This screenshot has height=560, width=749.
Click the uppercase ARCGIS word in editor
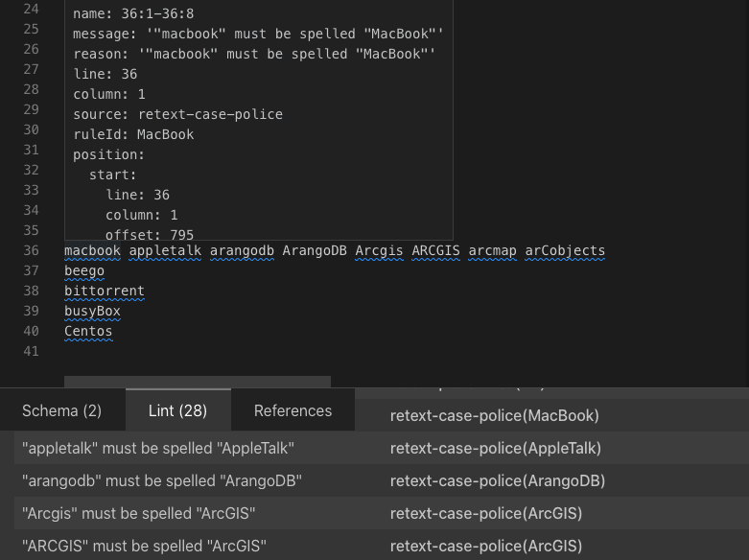pos(435,250)
